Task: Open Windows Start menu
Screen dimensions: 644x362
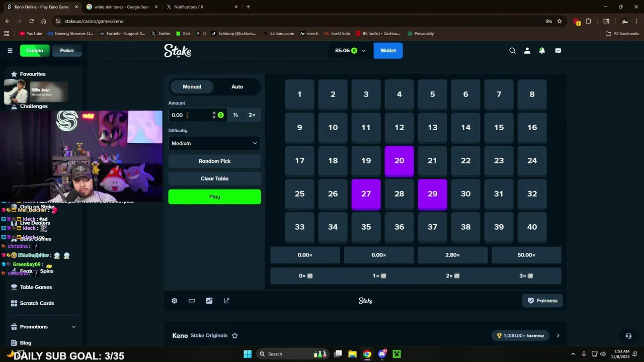Action: pos(248,354)
